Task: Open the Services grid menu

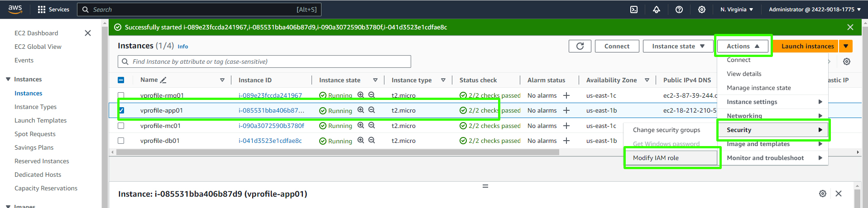Action: (x=53, y=9)
